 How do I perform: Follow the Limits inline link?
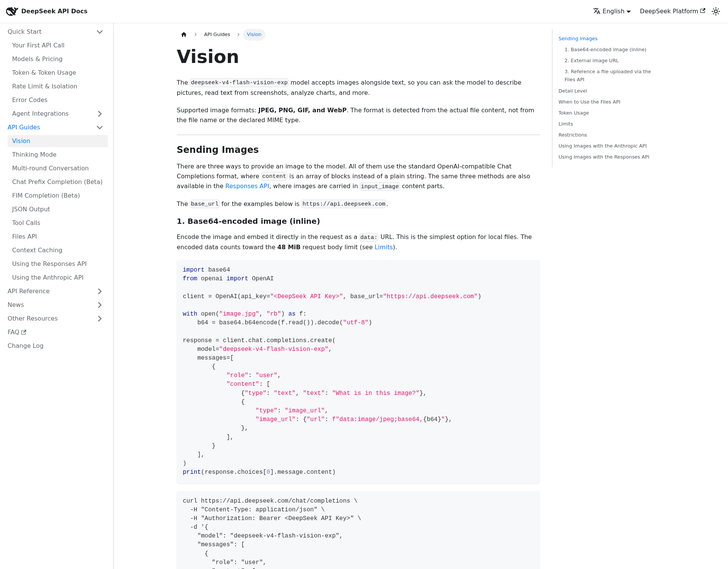tap(384, 247)
